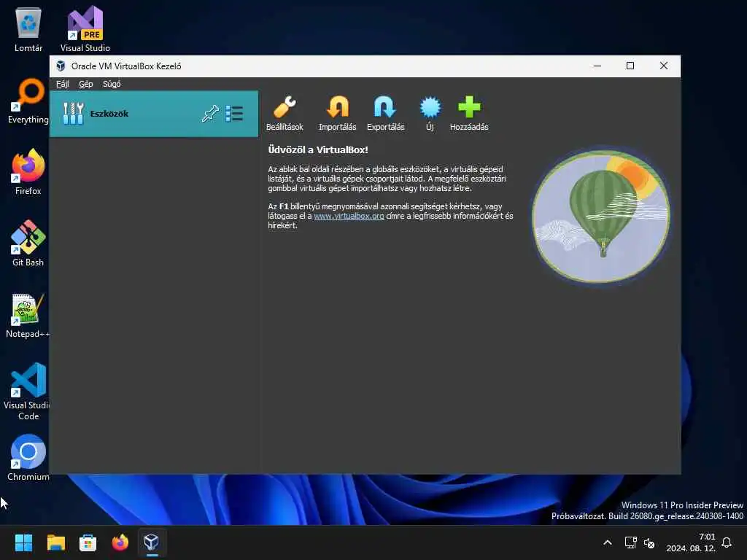747x560 pixels.
Task: Select the Chromium desktop shortcut
Action: (28, 458)
